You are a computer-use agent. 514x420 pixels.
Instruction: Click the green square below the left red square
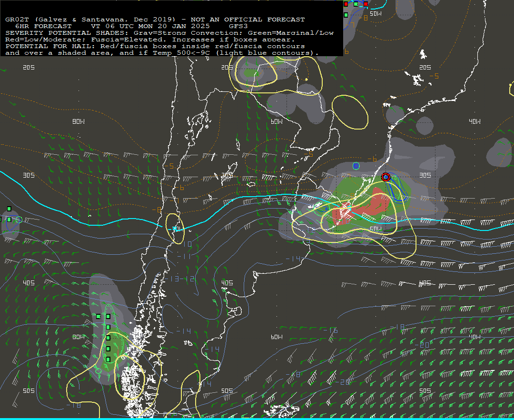tap(346, 15)
